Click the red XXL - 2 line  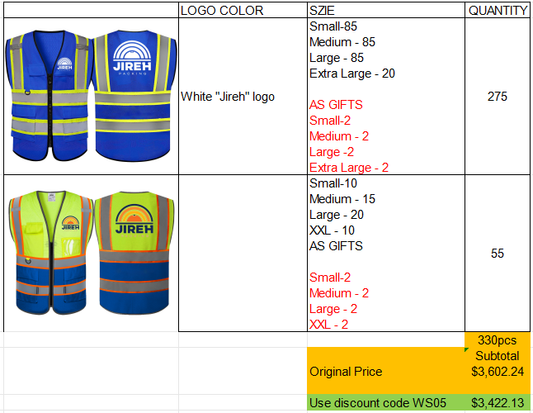[x=329, y=325]
